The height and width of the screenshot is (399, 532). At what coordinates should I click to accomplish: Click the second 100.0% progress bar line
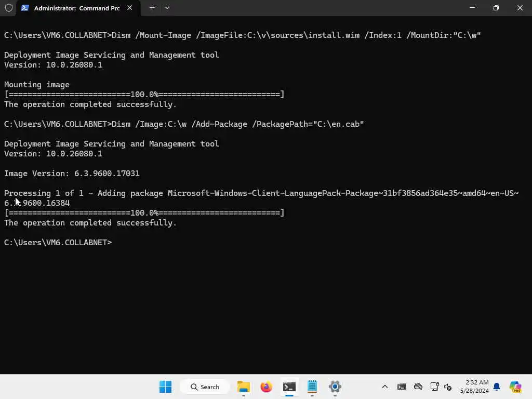pos(144,212)
